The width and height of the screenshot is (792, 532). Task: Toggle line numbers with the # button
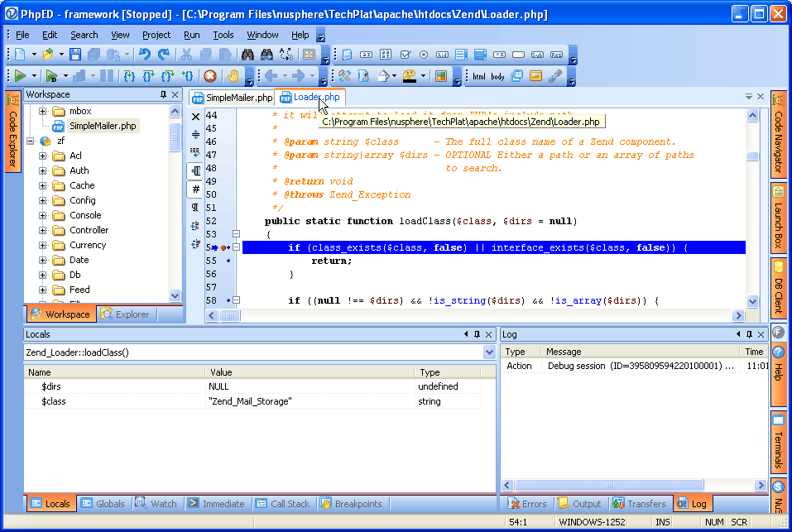coord(196,189)
